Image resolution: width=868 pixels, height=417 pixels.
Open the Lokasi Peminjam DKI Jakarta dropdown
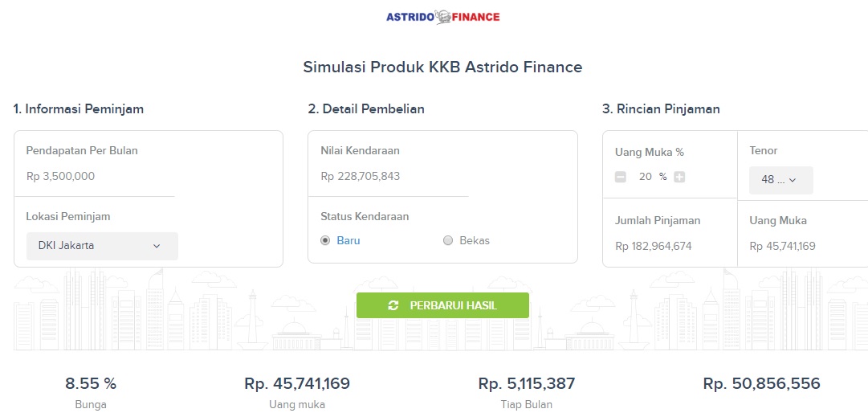[x=103, y=246]
